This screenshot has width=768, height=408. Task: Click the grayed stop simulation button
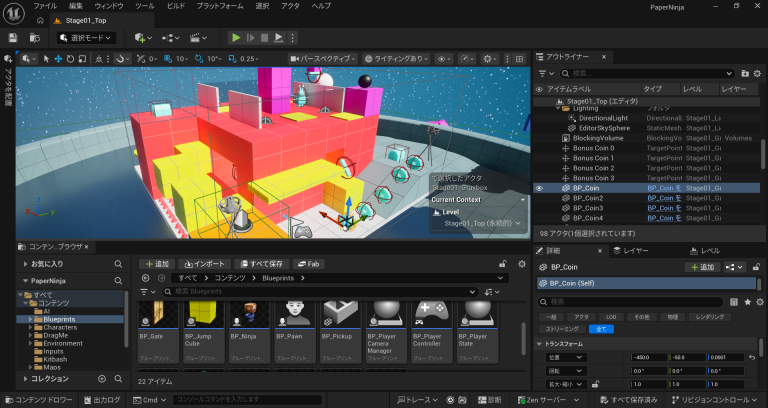(x=264, y=38)
